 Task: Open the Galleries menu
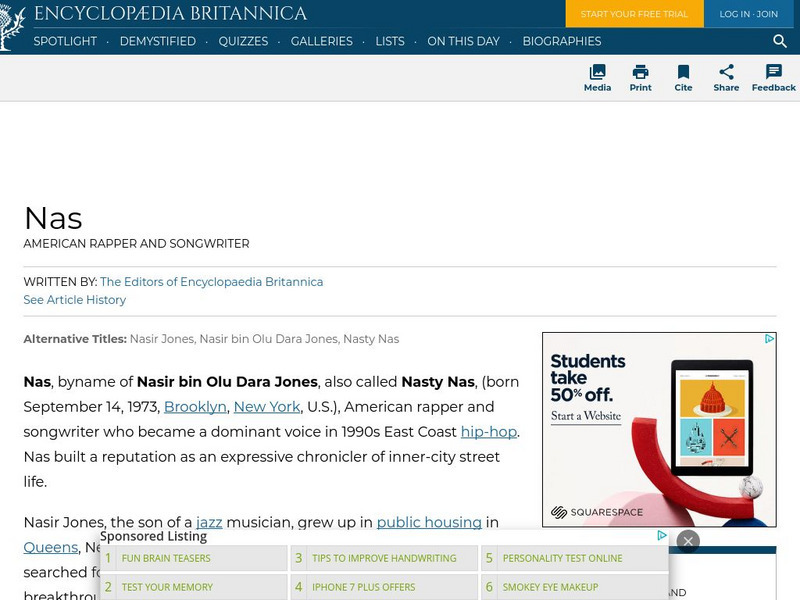coord(323,41)
